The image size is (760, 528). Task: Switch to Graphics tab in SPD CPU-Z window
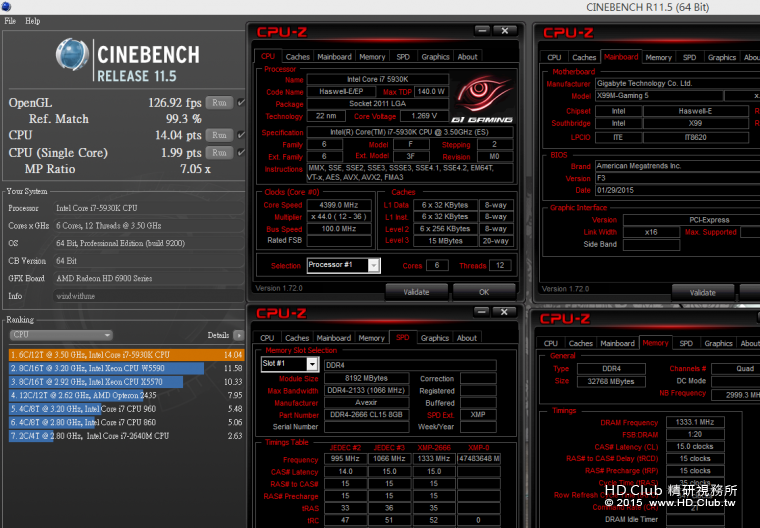[435, 338]
